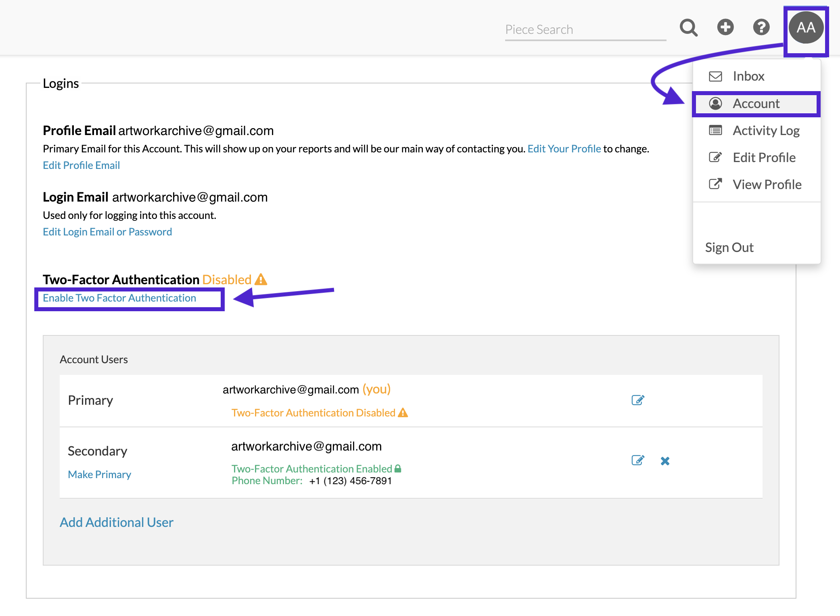
Task: Open the AA user avatar menu
Action: [806, 27]
